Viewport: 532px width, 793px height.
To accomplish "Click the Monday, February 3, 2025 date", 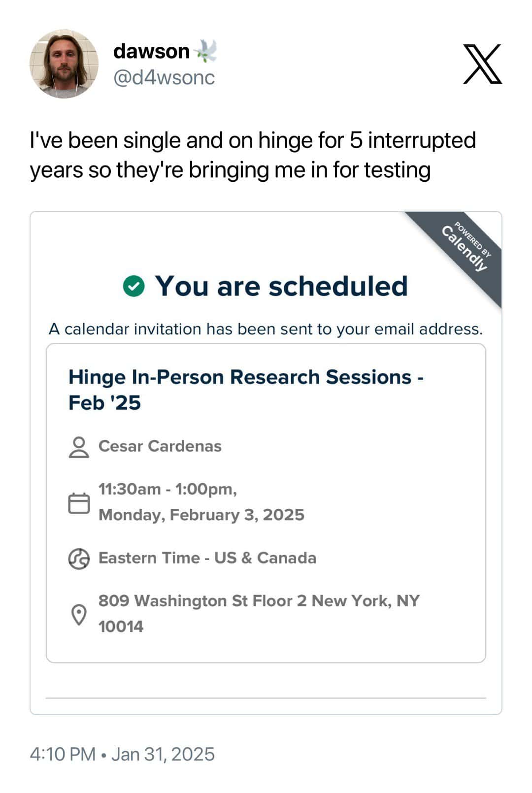I will [201, 515].
